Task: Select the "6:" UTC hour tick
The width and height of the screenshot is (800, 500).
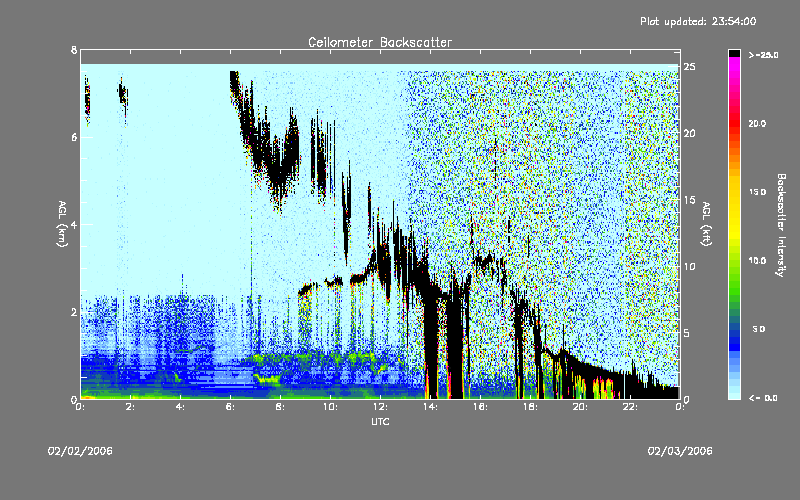Action: coord(230,407)
